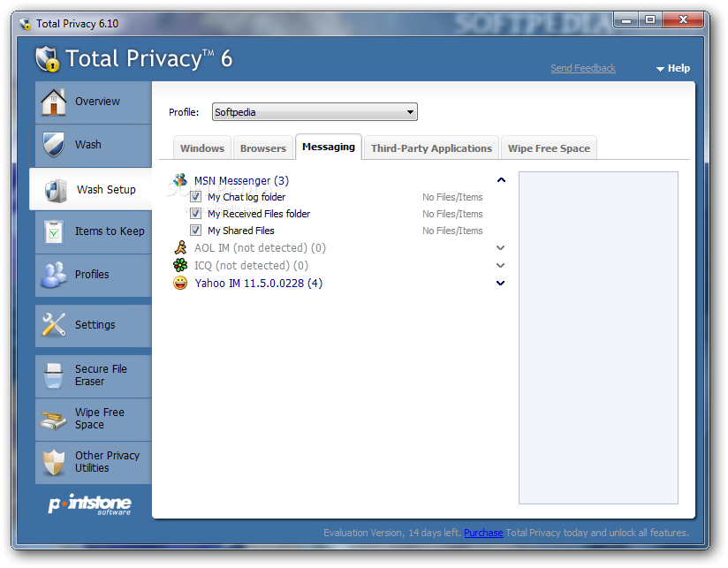This screenshot has width=728, height=568.
Task: Click the AOL IM running man icon
Action: pos(180,247)
